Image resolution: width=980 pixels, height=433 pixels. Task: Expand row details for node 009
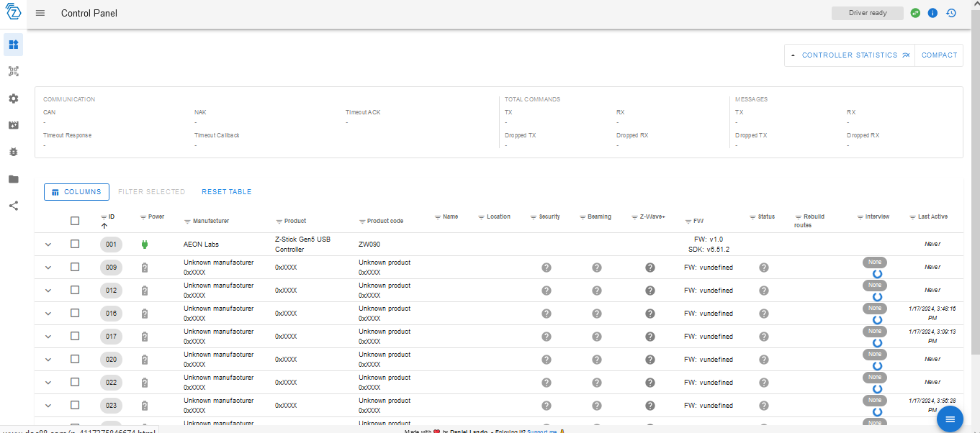click(x=48, y=268)
